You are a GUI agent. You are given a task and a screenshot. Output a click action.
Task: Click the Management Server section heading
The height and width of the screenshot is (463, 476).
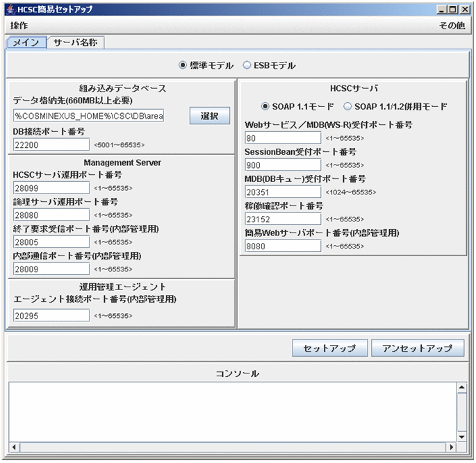pyautogui.click(x=122, y=162)
